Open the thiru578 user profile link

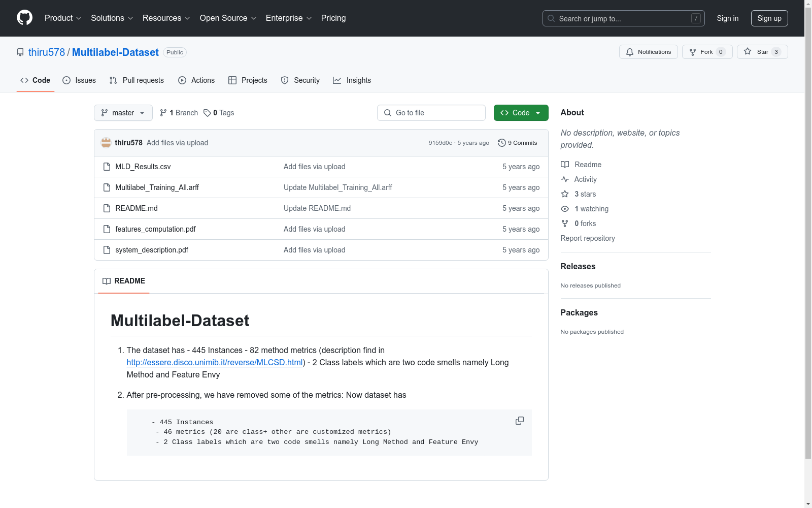[47, 52]
